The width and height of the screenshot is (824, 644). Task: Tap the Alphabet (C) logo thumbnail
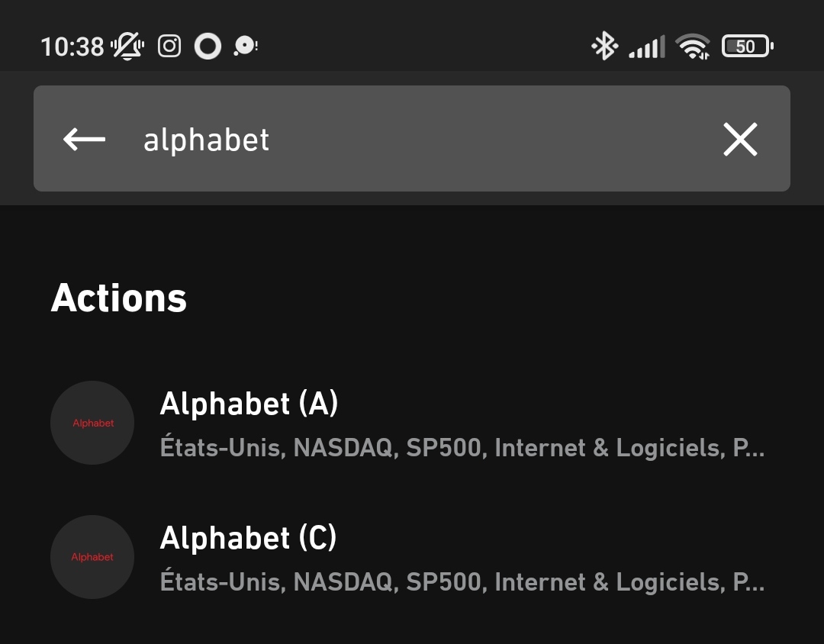[x=92, y=557]
